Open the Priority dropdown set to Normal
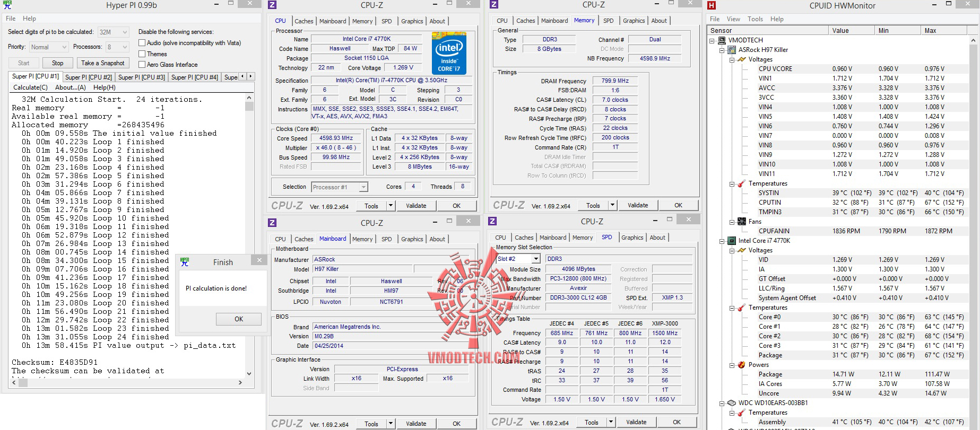This screenshot has width=980, height=430. (x=48, y=47)
